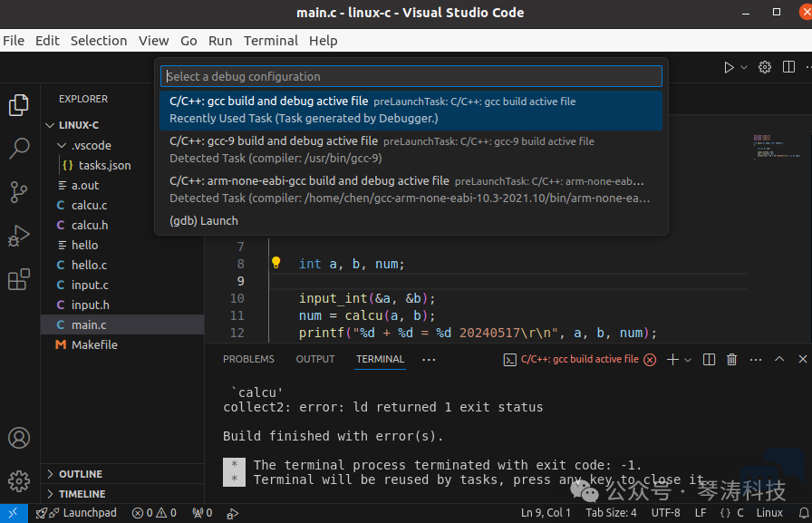
Task: Click the editor gear settings icon
Action: tap(765, 67)
